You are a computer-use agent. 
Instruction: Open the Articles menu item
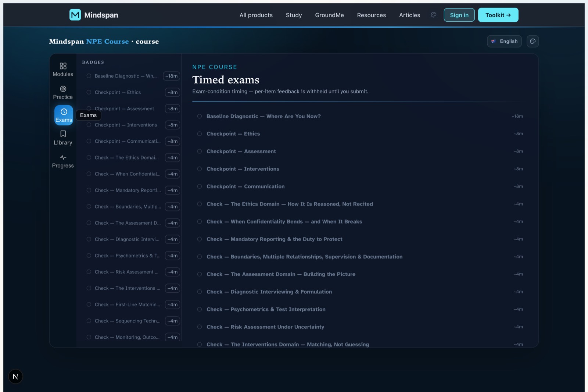(x=409, y=15)
